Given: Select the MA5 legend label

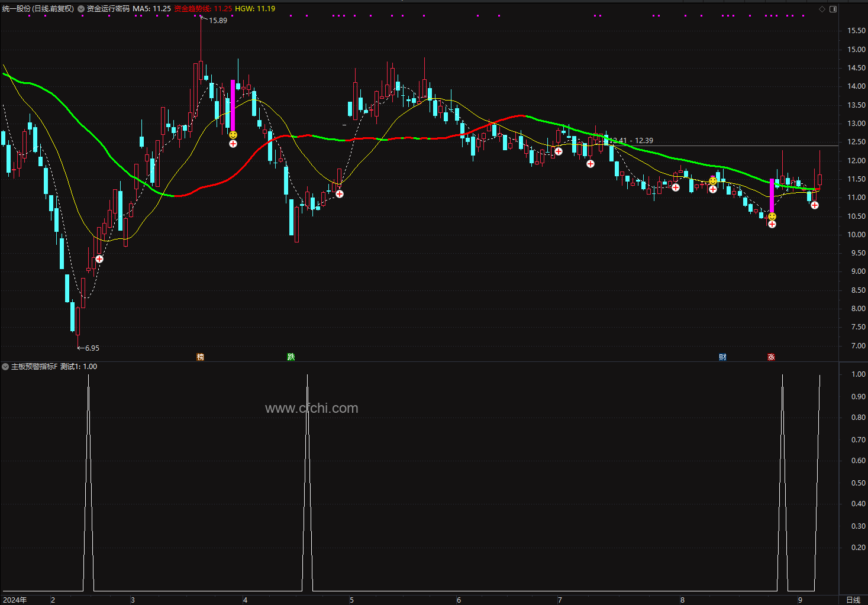Looking at the screenshot, I should pos(151,9).
